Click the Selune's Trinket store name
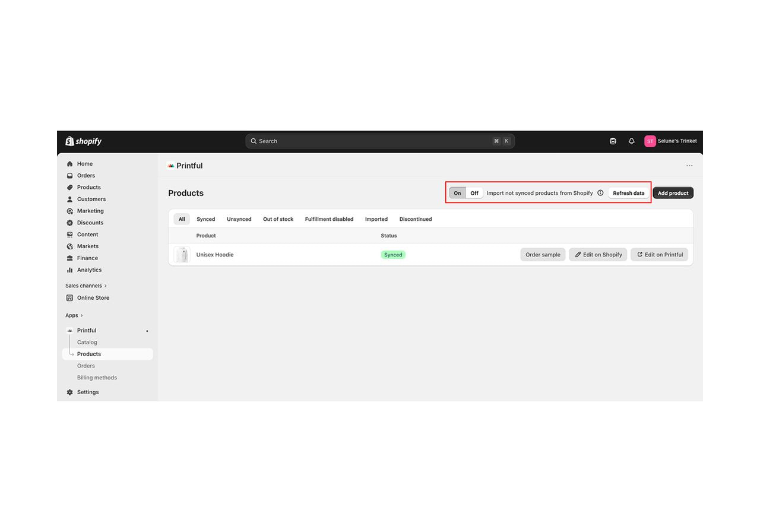 click(677, 141)
